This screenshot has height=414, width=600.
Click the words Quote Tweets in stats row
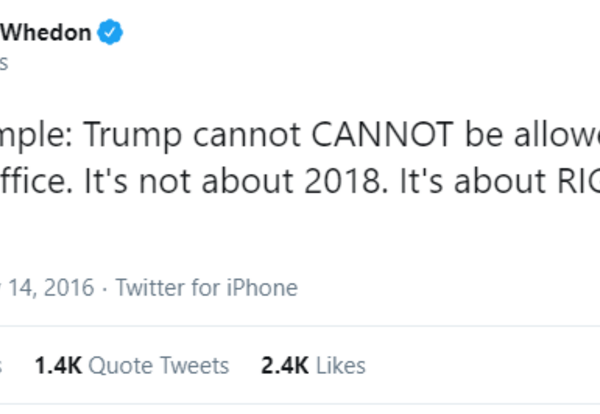159,366
